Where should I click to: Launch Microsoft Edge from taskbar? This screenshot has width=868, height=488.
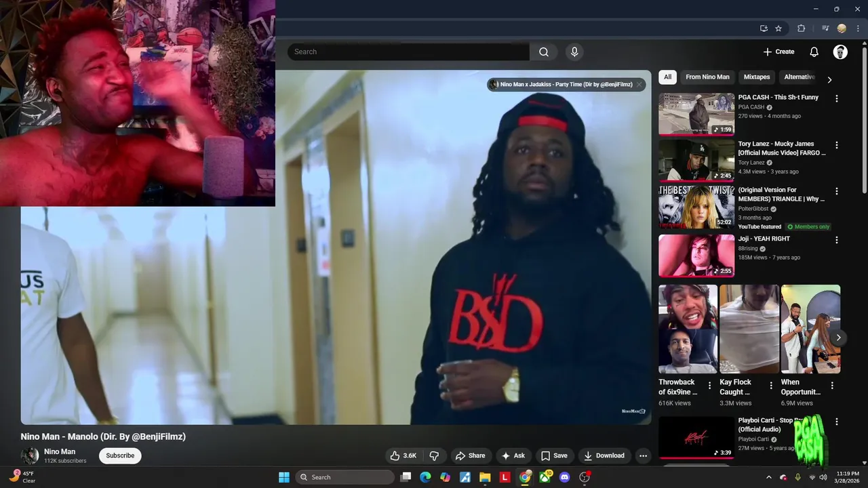click(x=425, y=477)
